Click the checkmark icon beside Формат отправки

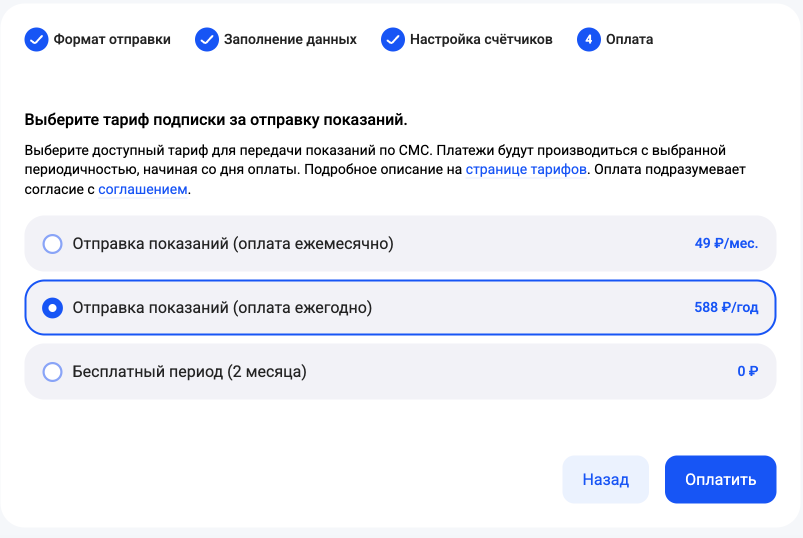coord(36,40)
